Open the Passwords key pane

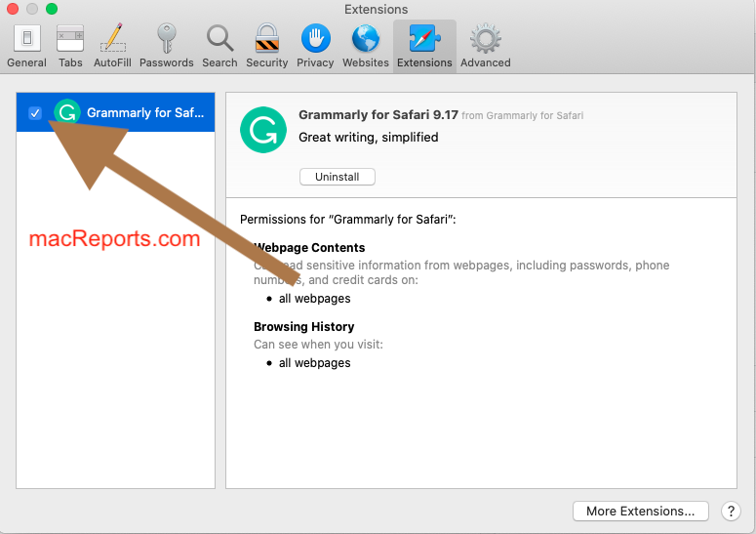[167, 46]
